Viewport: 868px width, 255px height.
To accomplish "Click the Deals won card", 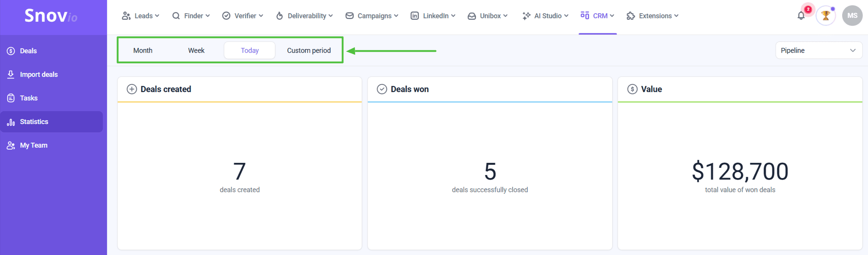I will click(x=490, y=164).
